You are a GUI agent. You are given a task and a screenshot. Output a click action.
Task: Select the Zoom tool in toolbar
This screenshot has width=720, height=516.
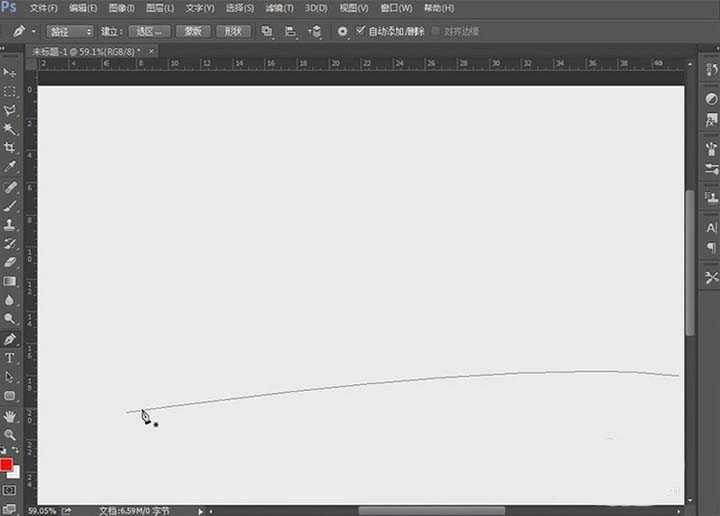(10, 435)
